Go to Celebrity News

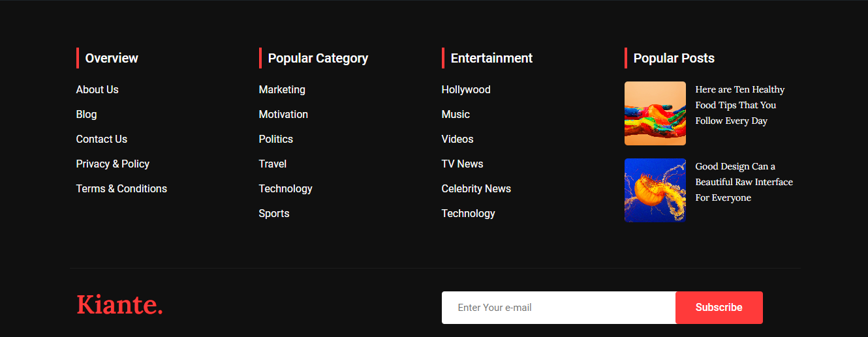476,189
